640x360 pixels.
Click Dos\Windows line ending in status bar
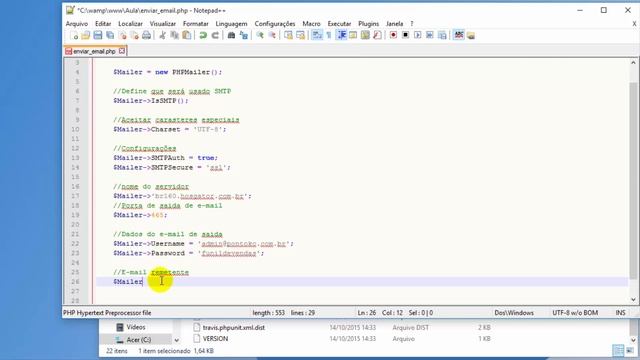(514, 313)
